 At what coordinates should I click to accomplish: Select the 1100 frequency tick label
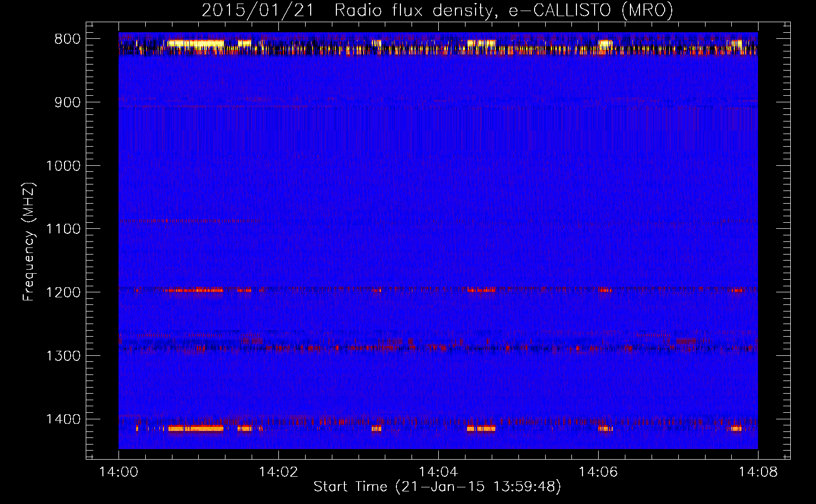click(x=64, y=229)
